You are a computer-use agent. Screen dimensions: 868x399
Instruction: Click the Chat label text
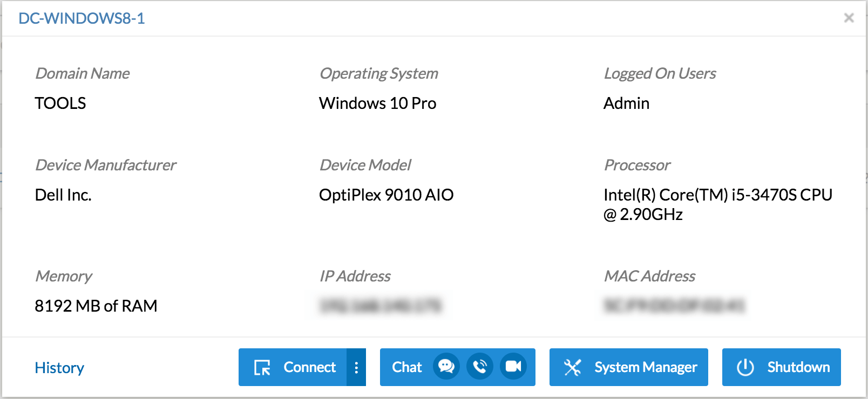406,367
